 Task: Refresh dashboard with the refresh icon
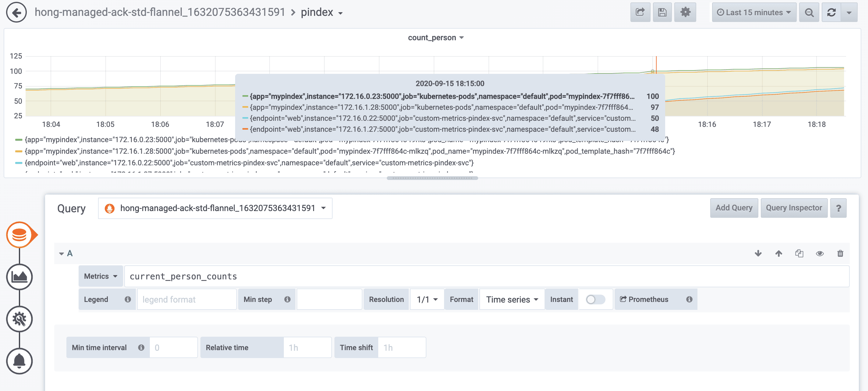coord(831,13)
